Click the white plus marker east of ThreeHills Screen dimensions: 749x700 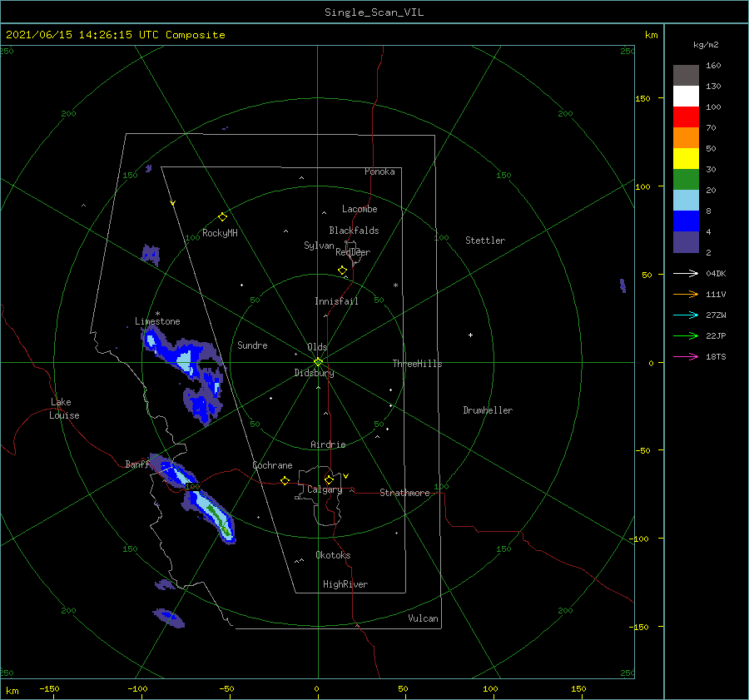pos(470,335)
